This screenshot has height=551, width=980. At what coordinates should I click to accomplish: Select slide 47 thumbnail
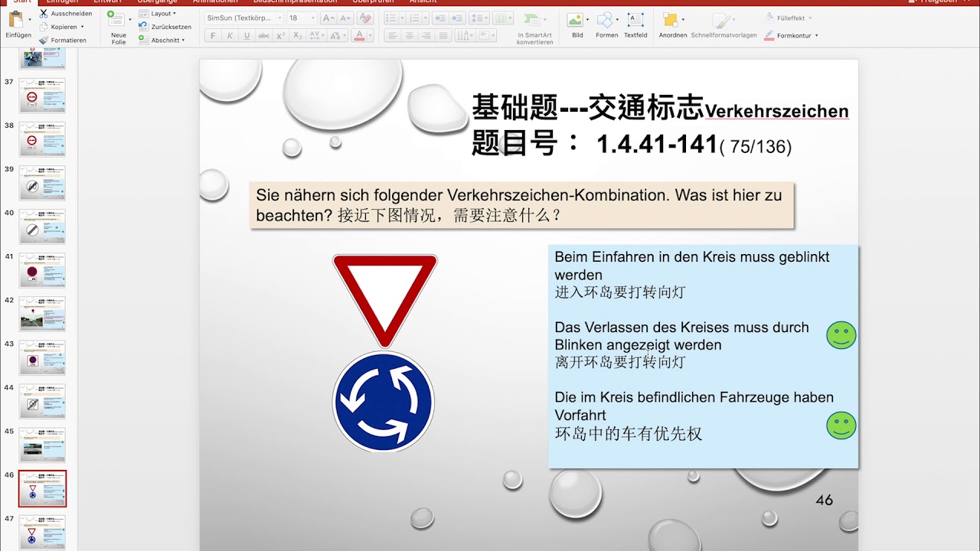[x=42, y=532]
